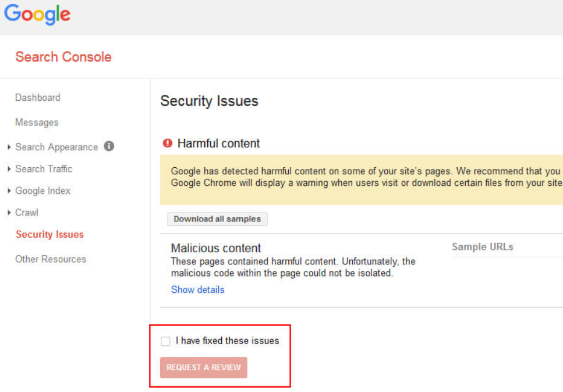Open the Messages page

pos(37,122)
